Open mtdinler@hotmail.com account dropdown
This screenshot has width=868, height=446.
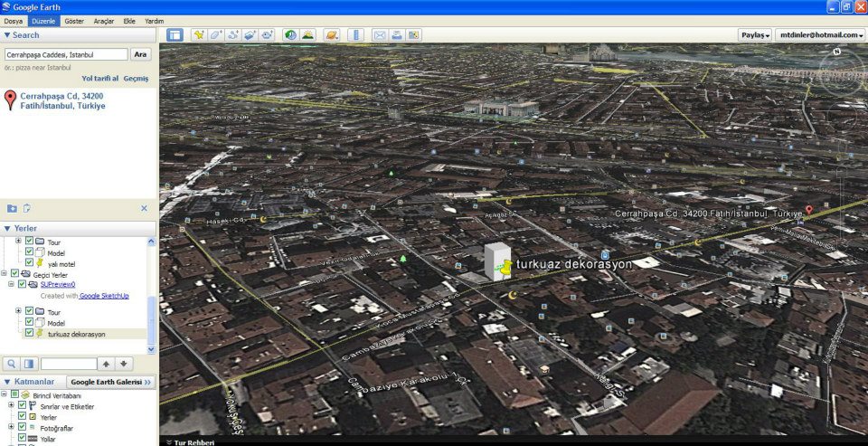click(x=820, y=35)
